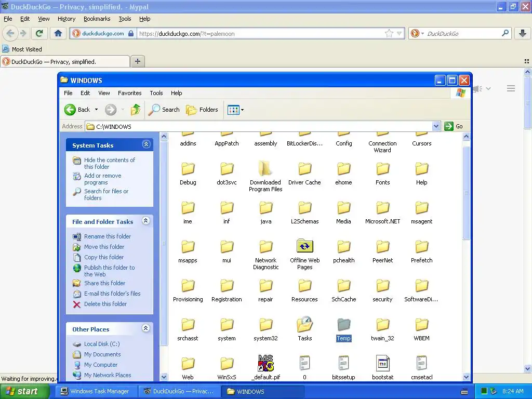The image size is (532, 399).
Task: Click the Most Visited bookmarks button
Action: 22,49
